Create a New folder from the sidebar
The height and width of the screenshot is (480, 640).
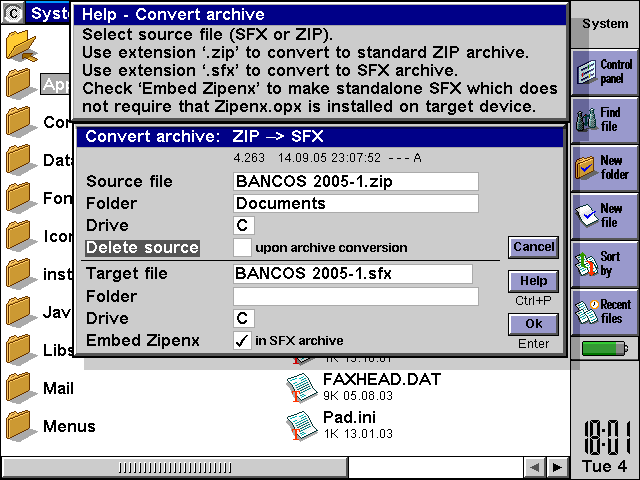(604, 168)
